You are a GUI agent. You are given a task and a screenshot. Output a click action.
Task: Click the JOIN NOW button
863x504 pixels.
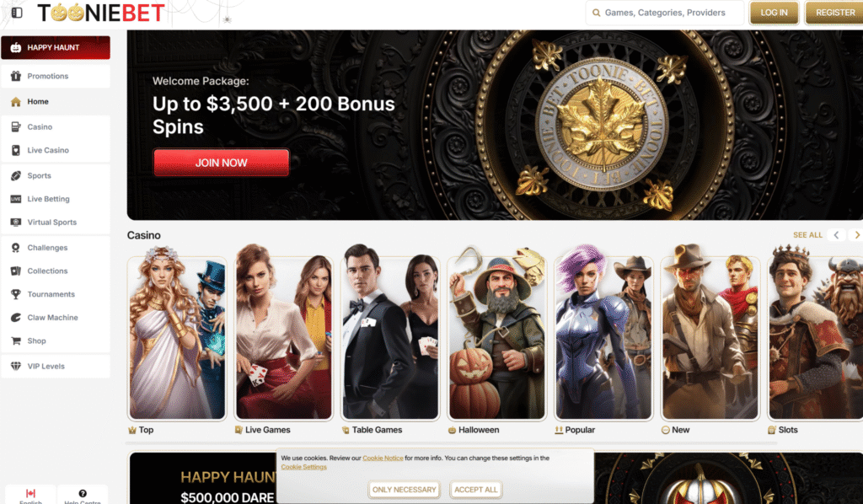[x=222, y=163]
